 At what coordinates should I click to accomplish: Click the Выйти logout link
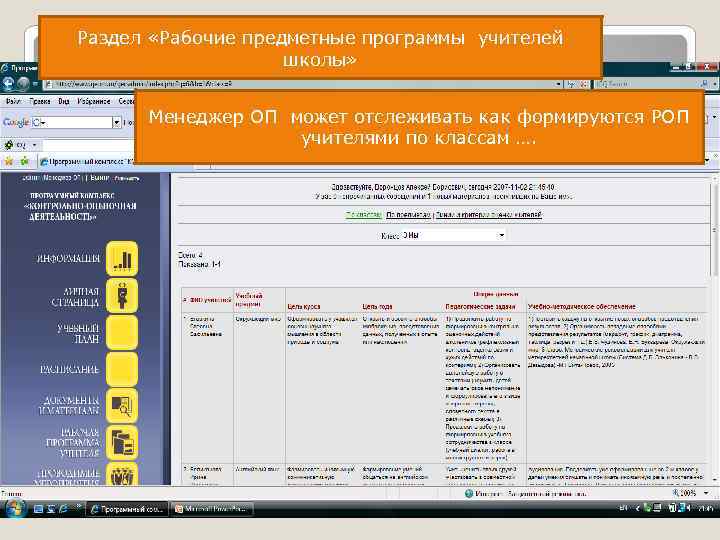point(99,178)
